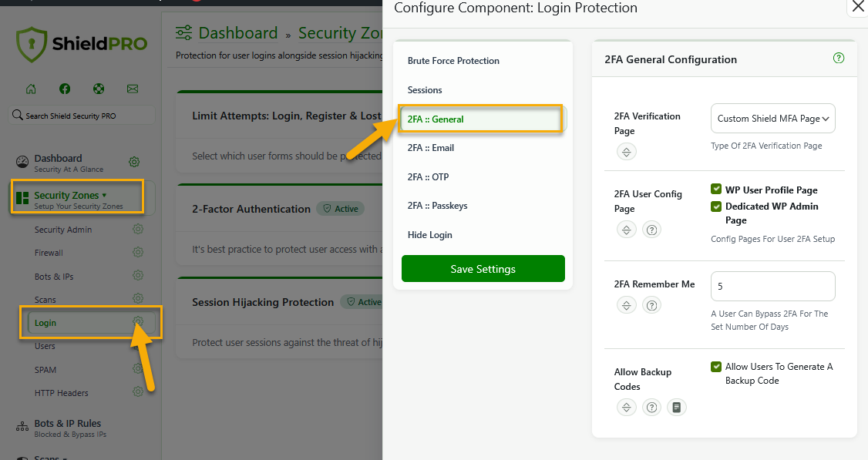Image resolution: width=868 pixels, height=460 pixels.
Task: Open the envelope mail icon in sidebar
Action: coord(133,89)
